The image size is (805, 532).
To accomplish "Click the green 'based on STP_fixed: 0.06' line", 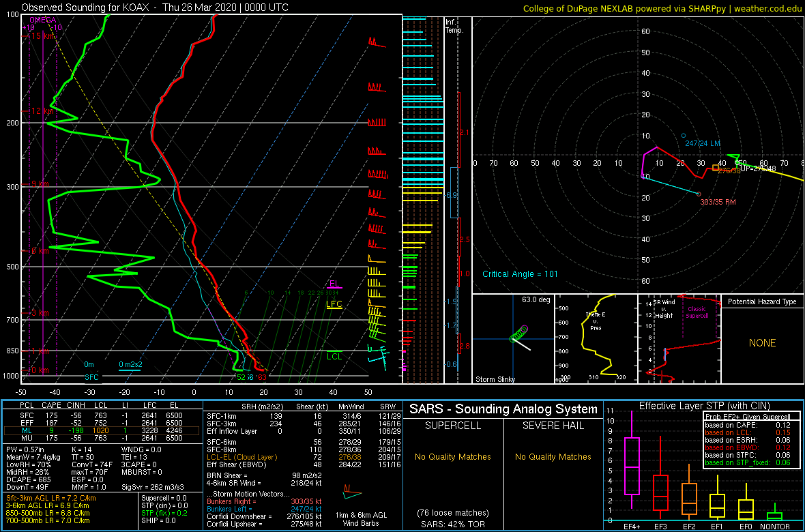I will 747,462.
